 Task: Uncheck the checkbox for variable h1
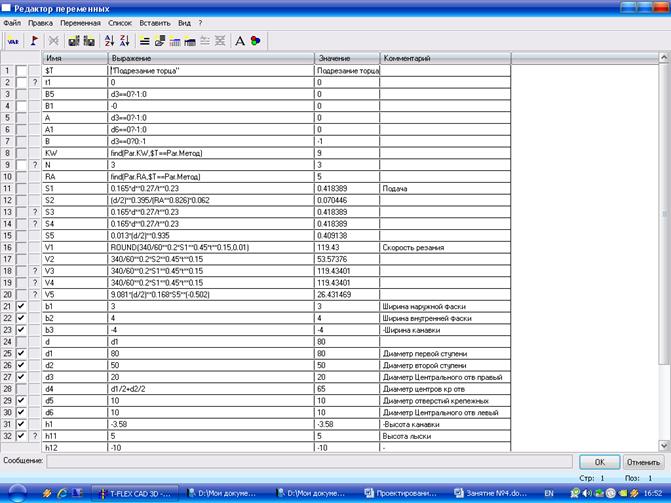21,424
